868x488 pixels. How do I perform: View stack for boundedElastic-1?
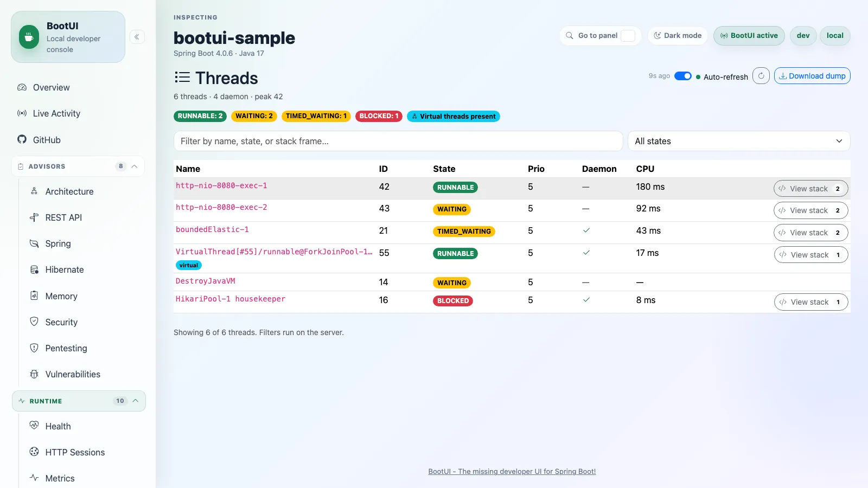click(810, 233)
